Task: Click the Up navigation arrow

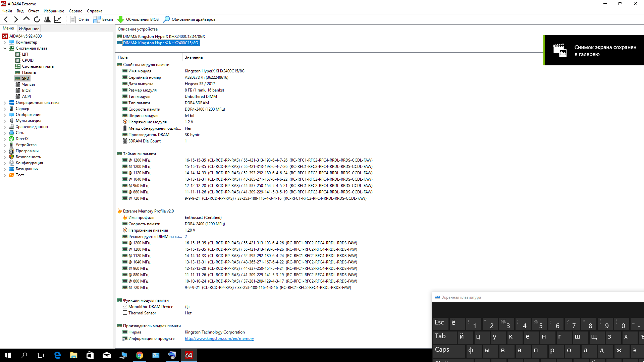Action: click(26, 19)
